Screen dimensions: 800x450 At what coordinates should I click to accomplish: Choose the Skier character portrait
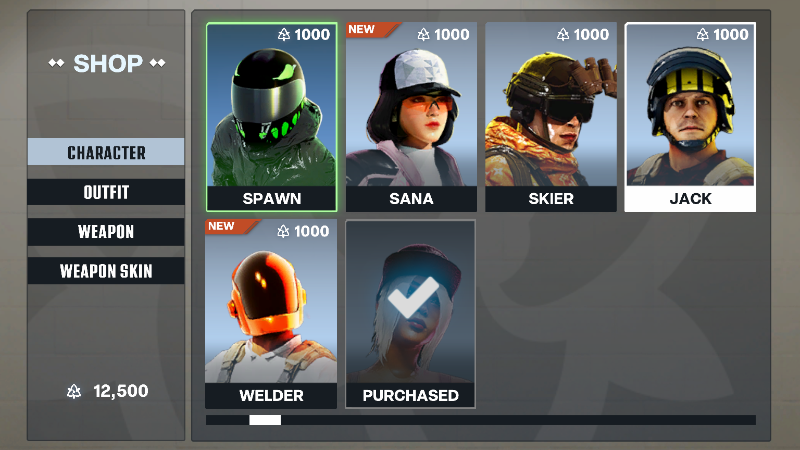[551, 104]
